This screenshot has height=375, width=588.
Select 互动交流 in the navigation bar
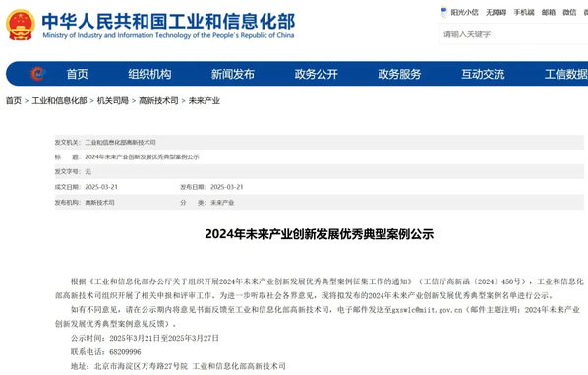pyautogui.click(x=483, y=74)
